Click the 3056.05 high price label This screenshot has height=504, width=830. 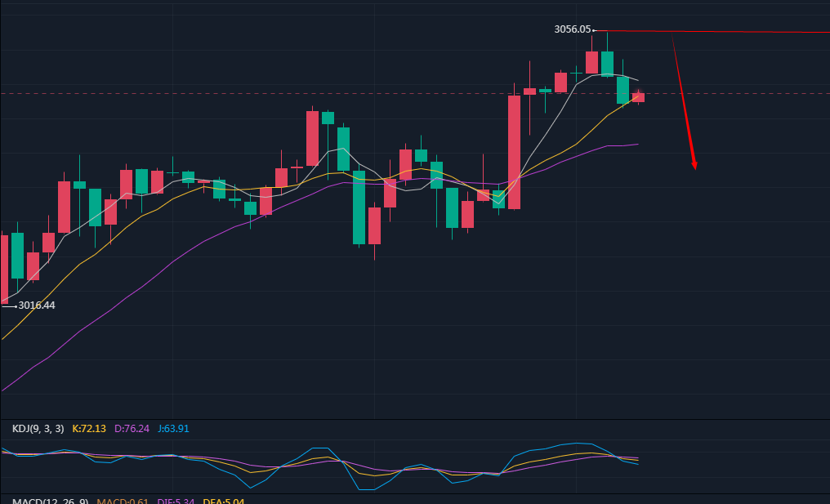pyautogui.click(x=572, y=29)
